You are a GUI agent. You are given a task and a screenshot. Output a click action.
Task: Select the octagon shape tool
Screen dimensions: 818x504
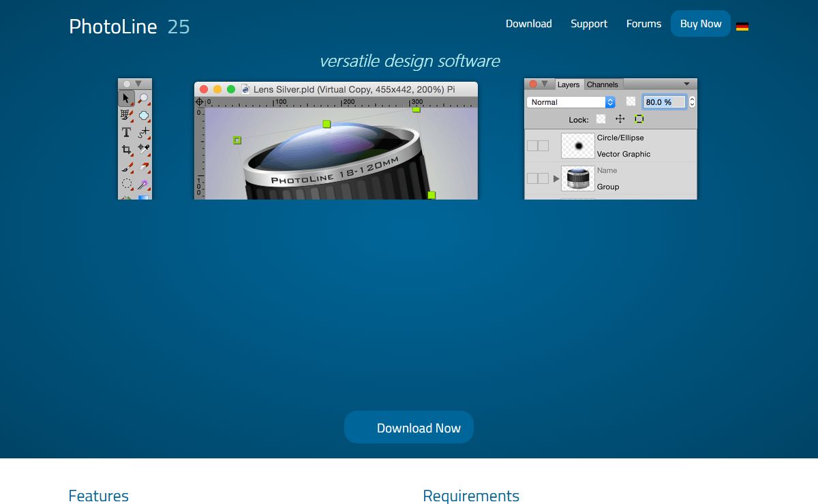(x=143, y=115)
